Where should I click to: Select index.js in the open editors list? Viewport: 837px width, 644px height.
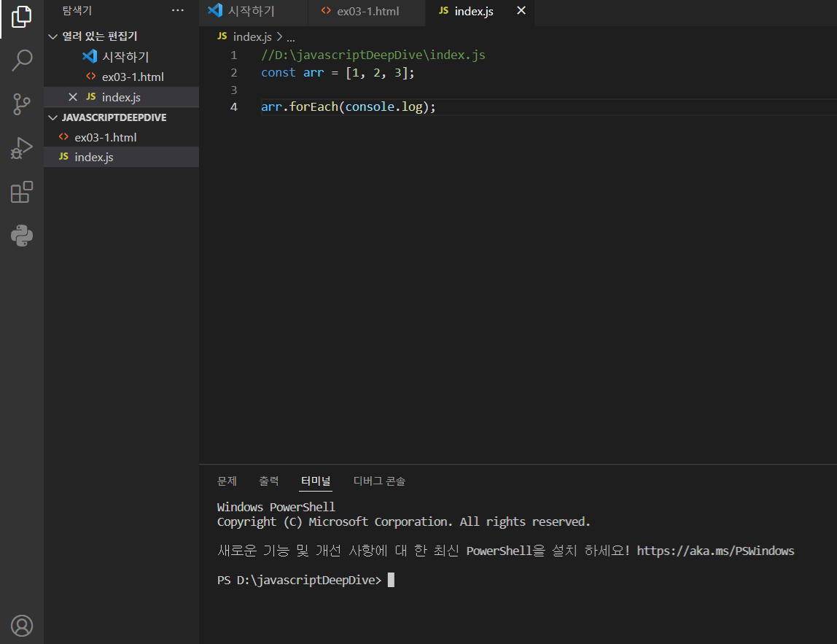[x=121, y=97]
